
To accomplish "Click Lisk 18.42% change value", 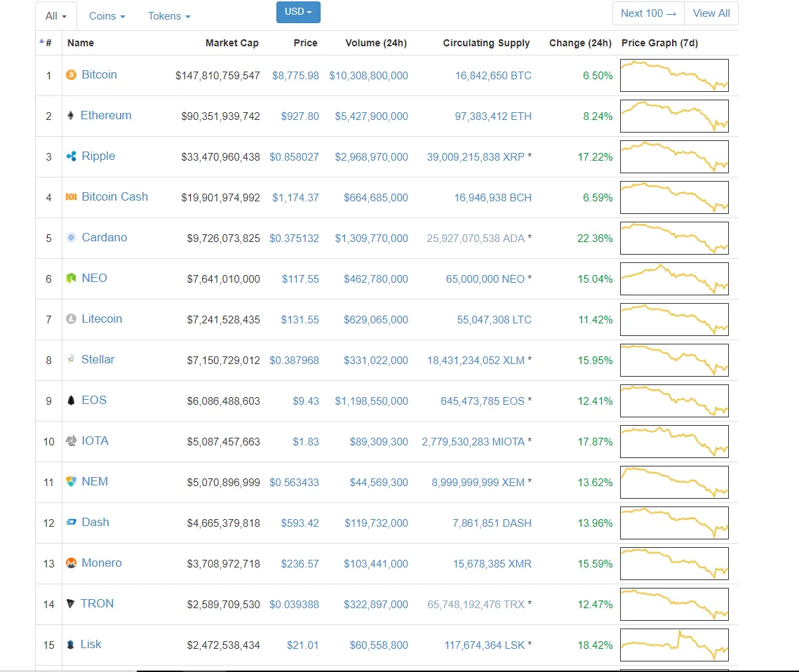I will pyautogui.click(x=595, y=645).
